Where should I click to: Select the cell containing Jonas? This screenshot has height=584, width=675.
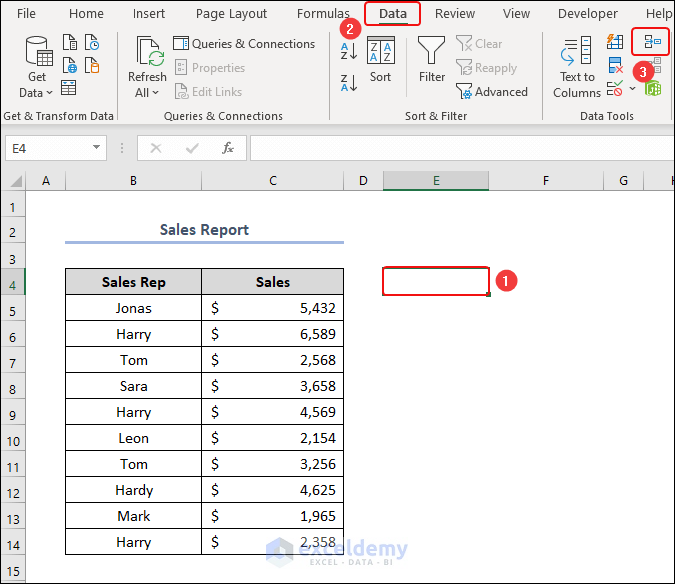[x=133, y=308]
